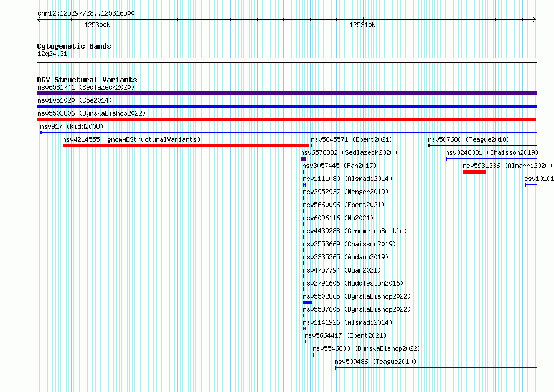
Task: Open nsv5664417 (Ebert2021) variant label
Action: (345, 335)
